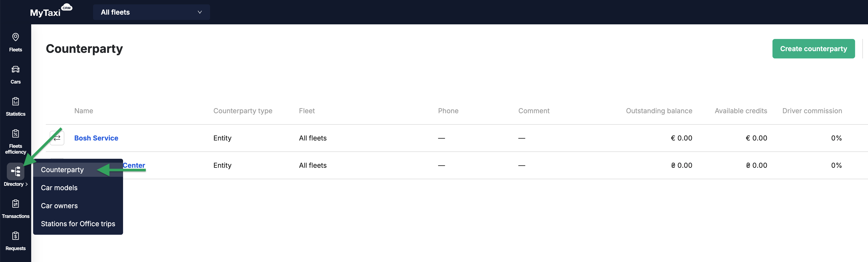This screenshot has height=262, width=868.
Task: Click the Create counterparty button
Action: [x=813, y=49]
